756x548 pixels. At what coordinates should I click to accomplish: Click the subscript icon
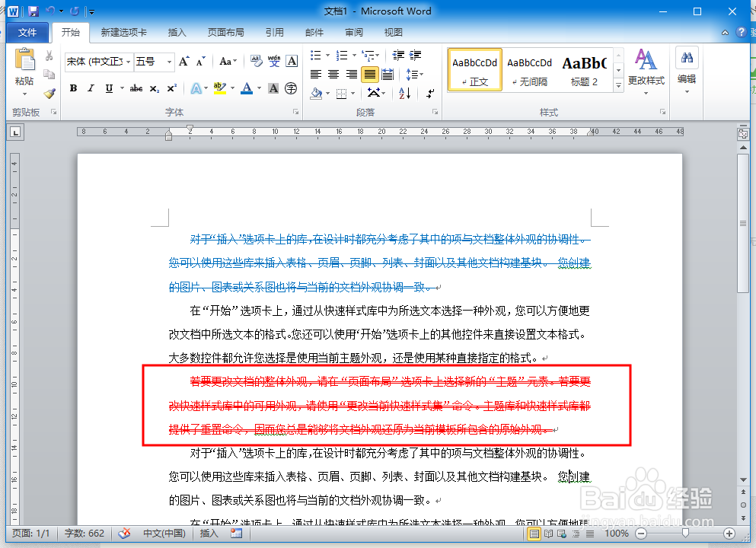click(x=155, y=88)
